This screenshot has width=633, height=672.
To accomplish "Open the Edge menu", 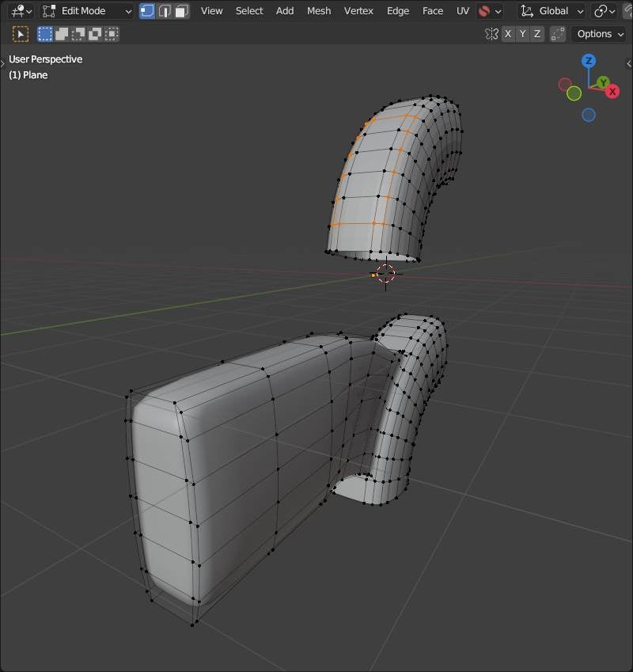I will (398, 11).
